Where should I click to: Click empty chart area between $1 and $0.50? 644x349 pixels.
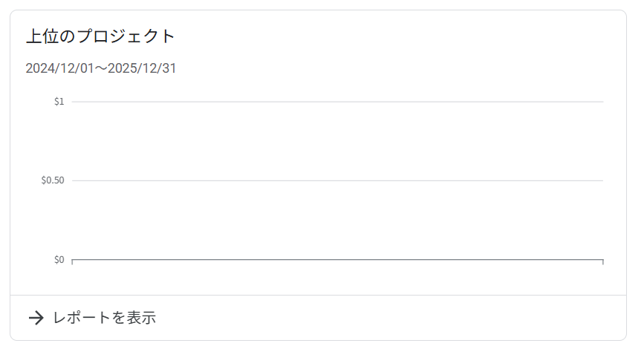point(338,141)
